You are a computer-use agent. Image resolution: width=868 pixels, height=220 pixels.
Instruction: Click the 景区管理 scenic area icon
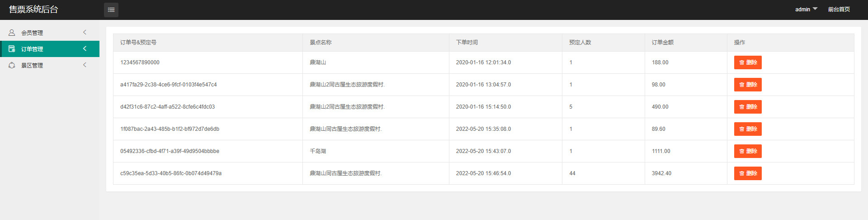click(12, 65)
